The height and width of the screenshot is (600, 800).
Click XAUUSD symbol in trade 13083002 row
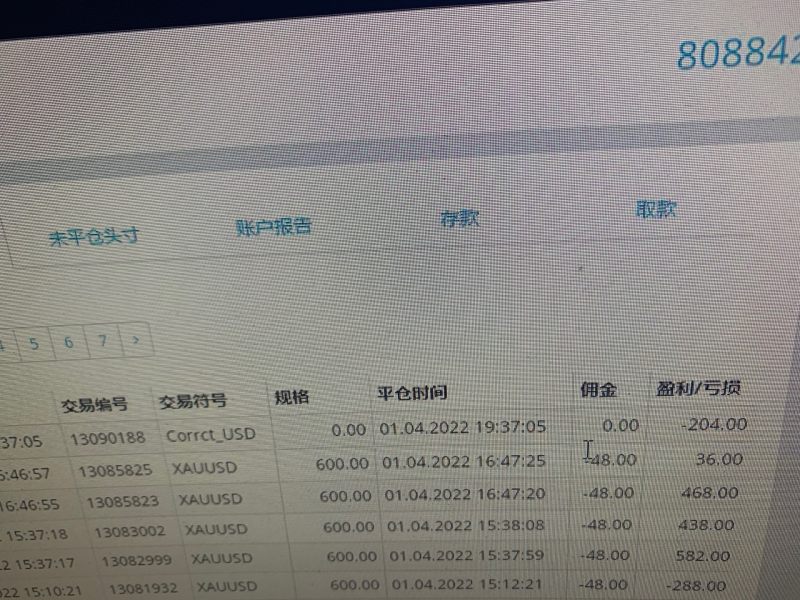coord(216,530)
